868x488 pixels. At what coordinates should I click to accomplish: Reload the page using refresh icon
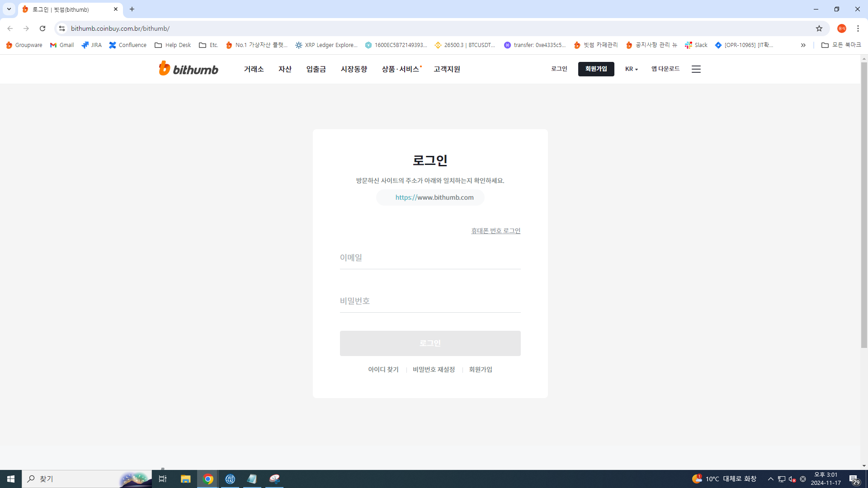tap(42, 28)
